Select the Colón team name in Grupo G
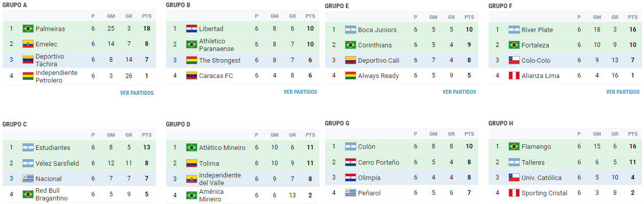The width and height of the screenshot is (644, 204). [x=366, y=147]
